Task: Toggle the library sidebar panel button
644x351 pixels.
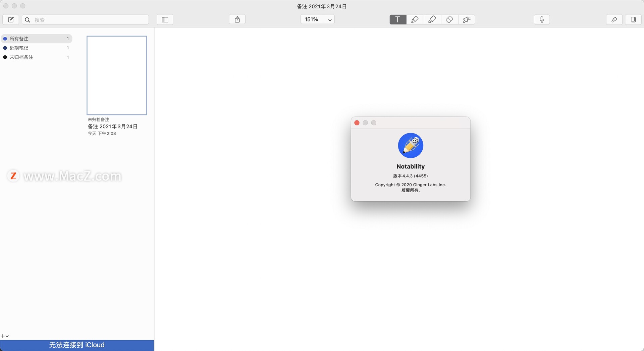Action: (x=165, y=19)
